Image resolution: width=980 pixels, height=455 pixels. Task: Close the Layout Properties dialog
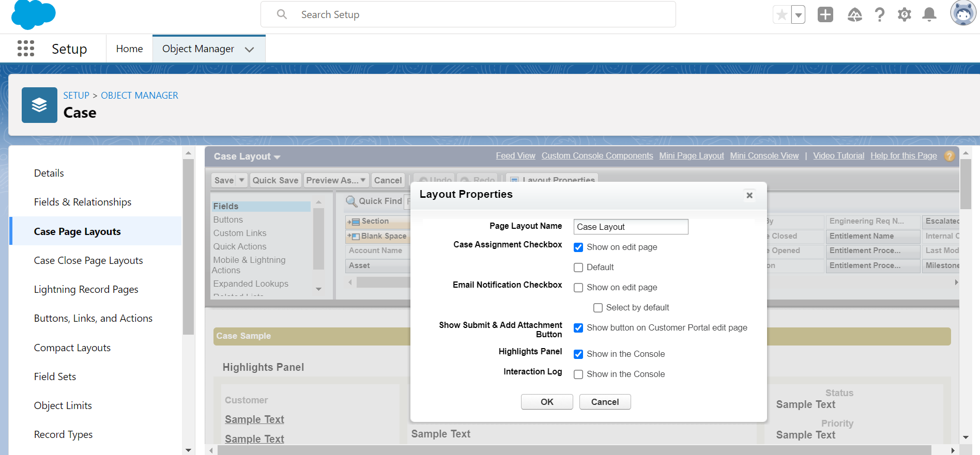(x=749, y=195)
